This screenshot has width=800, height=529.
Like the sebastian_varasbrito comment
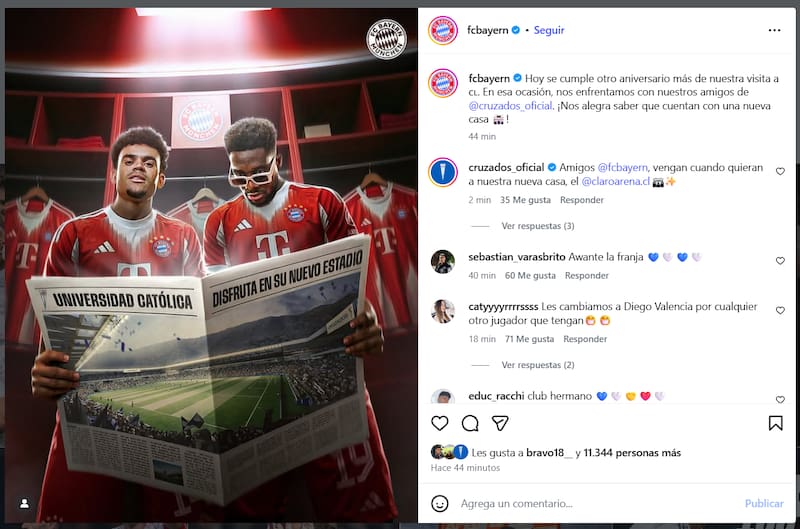pyautogui.click(x=780, y=261)
